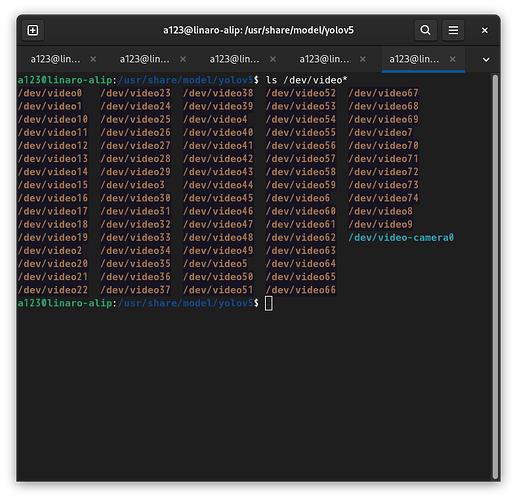Viewport: 517px width, 500px height.
Task: Click the /dev/video56 entry
Action: click(x=301, y=146)
